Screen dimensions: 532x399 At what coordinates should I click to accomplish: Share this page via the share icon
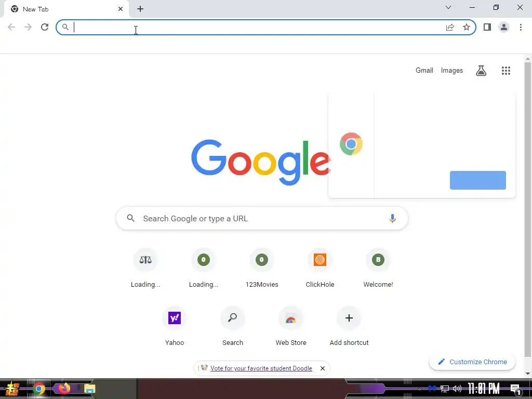coord(450,27)
